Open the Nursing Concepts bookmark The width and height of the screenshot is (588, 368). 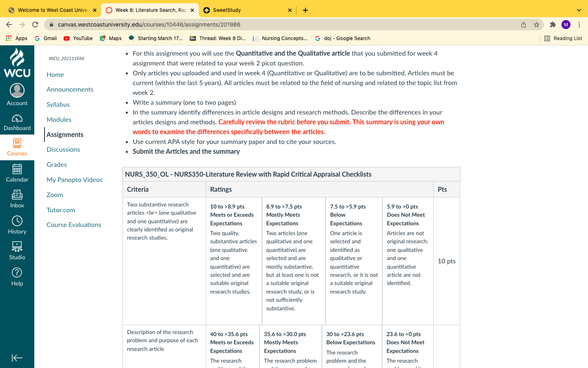click(280, 38)
